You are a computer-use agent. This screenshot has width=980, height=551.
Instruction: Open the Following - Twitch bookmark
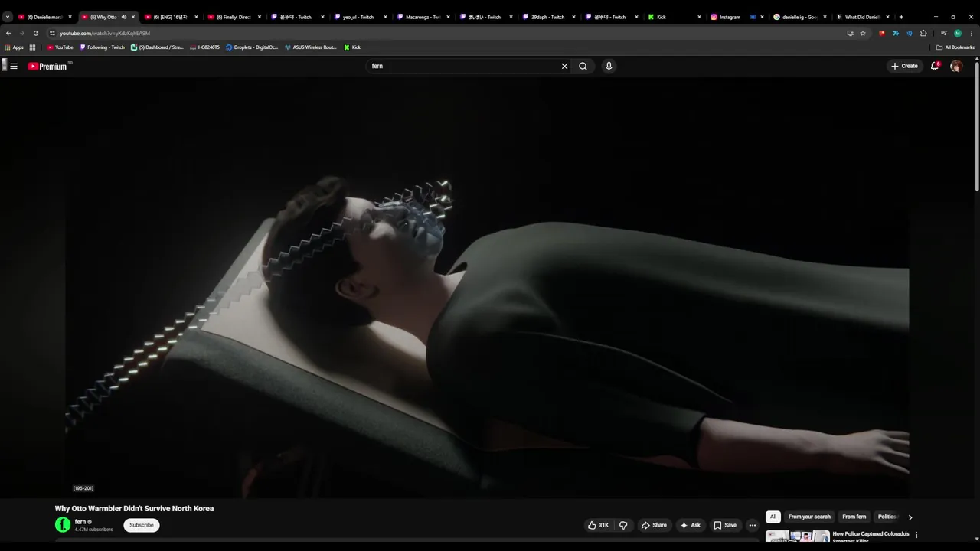(103, 47)
